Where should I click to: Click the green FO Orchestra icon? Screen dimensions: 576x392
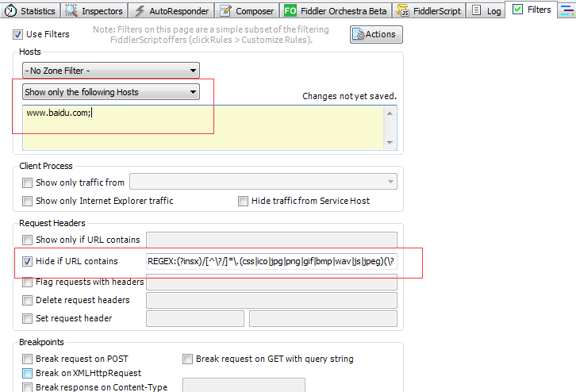coord(290,10)
